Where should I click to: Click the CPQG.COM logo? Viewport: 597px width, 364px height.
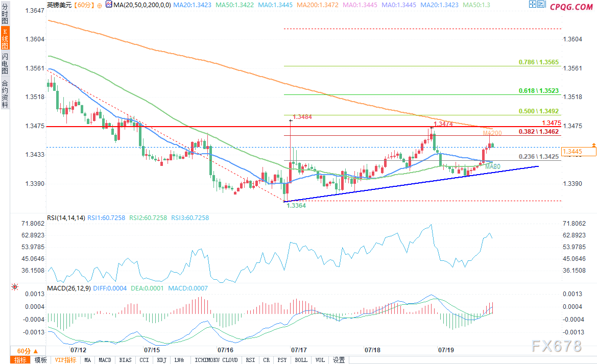571,6
